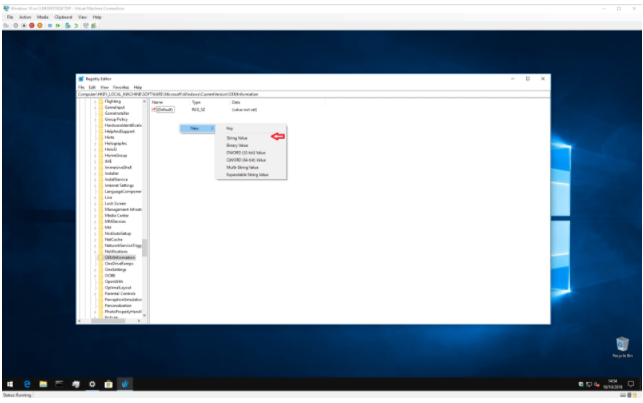
Task: Click the scroll-down arrow of the tree pane
Action: (x=144, y=315)
